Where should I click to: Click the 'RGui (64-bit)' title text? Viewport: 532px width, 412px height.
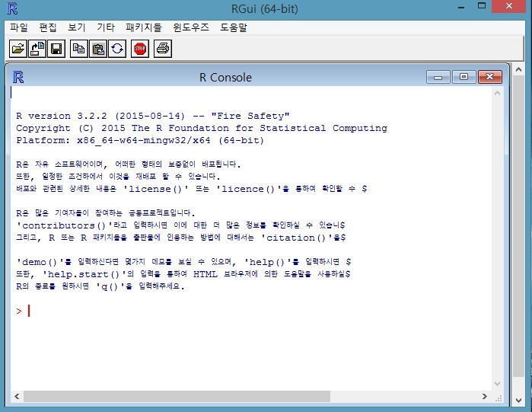point(265,9)
